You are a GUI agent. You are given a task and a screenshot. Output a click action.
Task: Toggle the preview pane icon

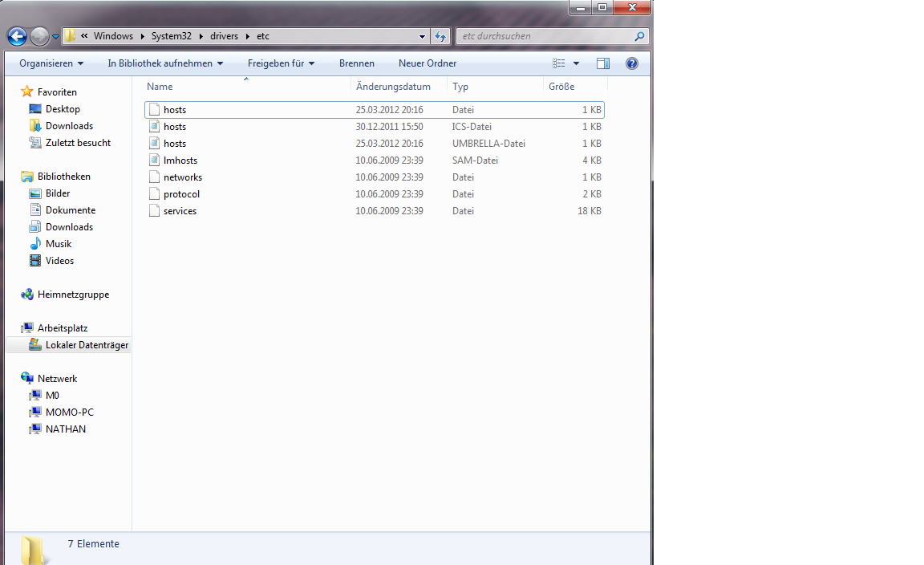603,63
